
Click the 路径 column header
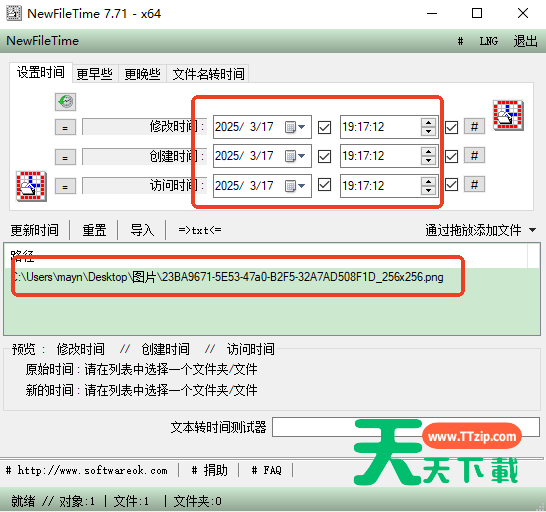22,256
